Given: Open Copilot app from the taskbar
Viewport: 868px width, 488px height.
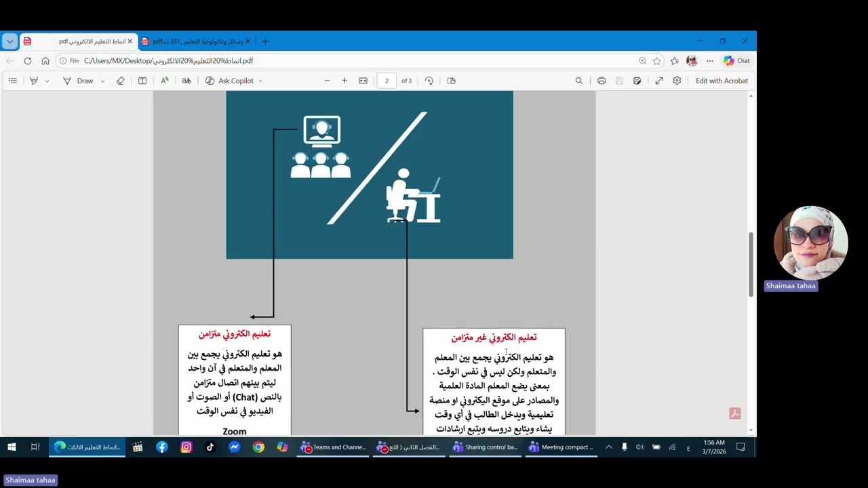Looking at the screenshot, I should pos(283,447).
